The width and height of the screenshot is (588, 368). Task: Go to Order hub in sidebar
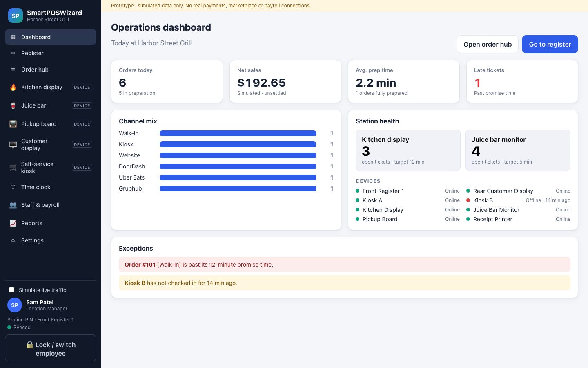(x=51, y=70)
